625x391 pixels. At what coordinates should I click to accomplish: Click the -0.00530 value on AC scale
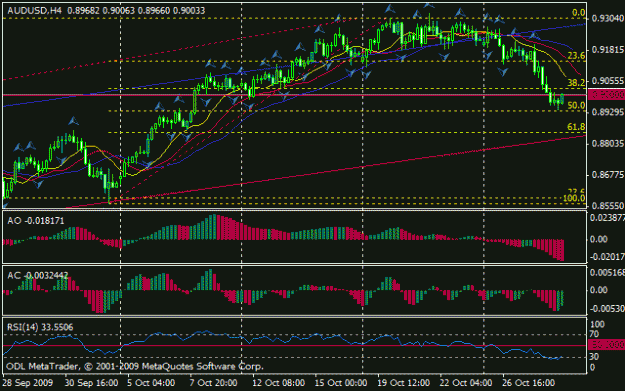[x=607, y=309]
